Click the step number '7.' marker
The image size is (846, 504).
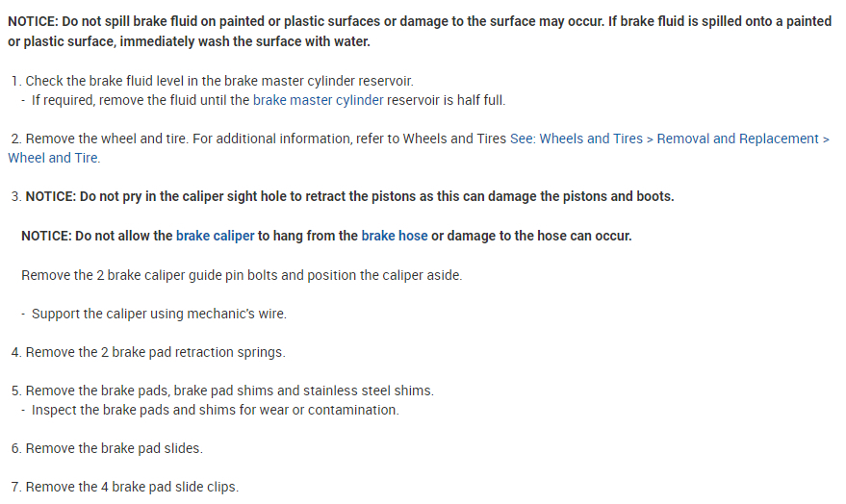coord(15,487)
